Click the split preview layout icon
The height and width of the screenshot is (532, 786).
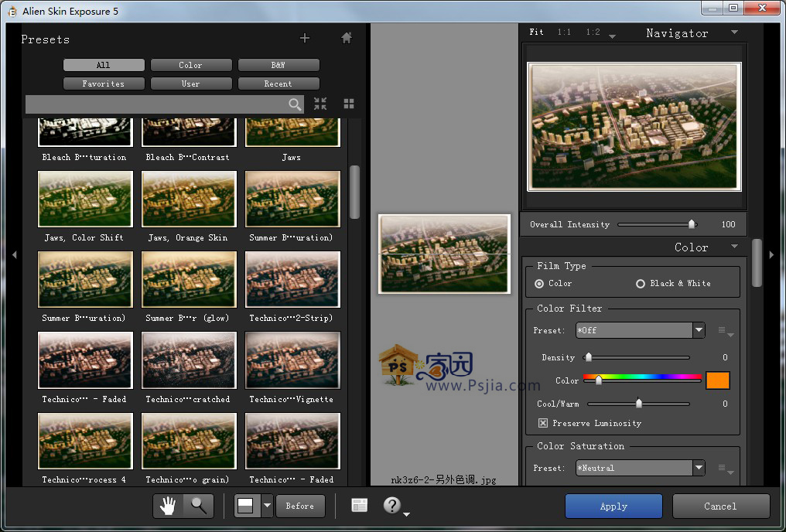246,506
